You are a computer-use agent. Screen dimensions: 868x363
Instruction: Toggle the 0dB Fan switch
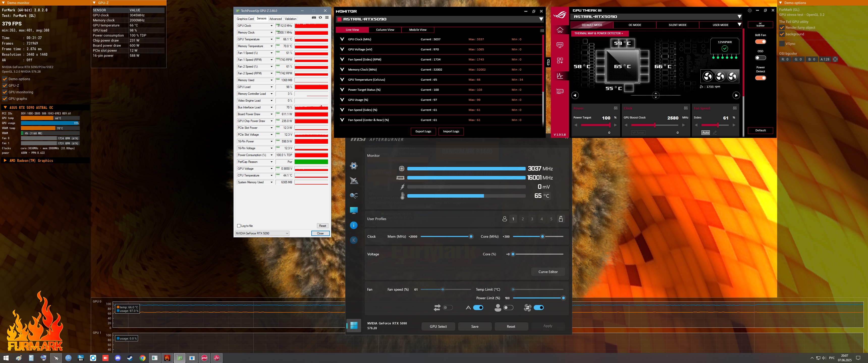(760, 42)
